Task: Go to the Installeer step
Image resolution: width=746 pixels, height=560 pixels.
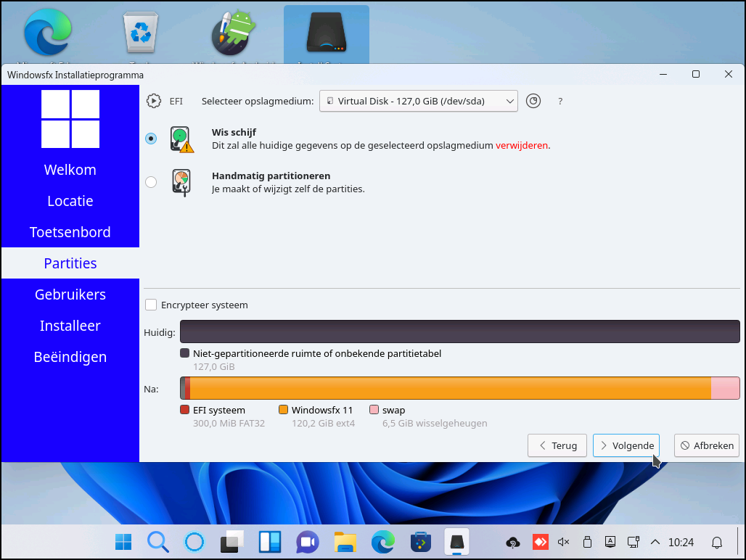Action: coord(70,326)
